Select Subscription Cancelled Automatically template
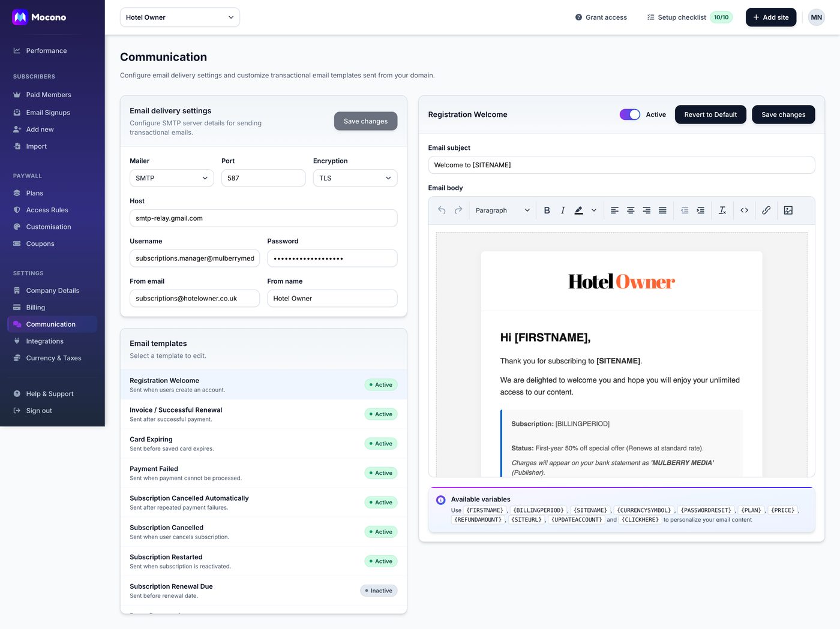The height and width of the screenshot is (629, 840). 263,502
